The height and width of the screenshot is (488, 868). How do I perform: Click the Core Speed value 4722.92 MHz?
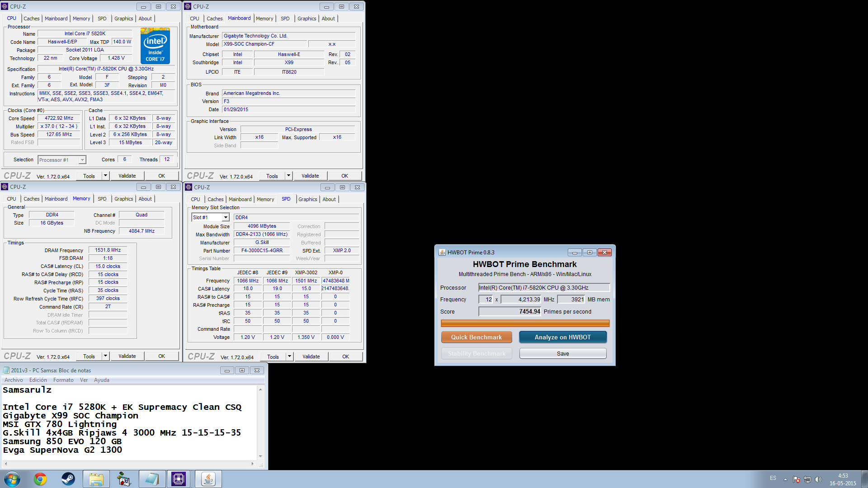click(59, 118)
